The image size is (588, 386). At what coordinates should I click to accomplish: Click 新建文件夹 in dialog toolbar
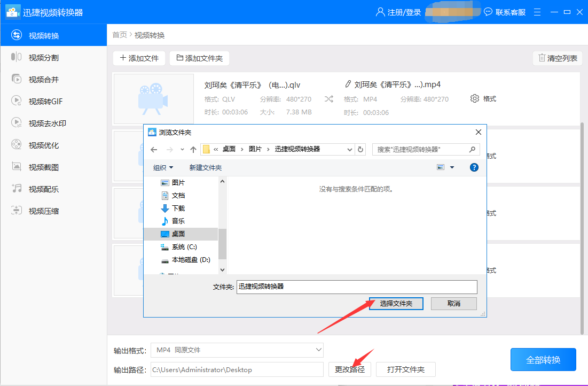(206, 167)
